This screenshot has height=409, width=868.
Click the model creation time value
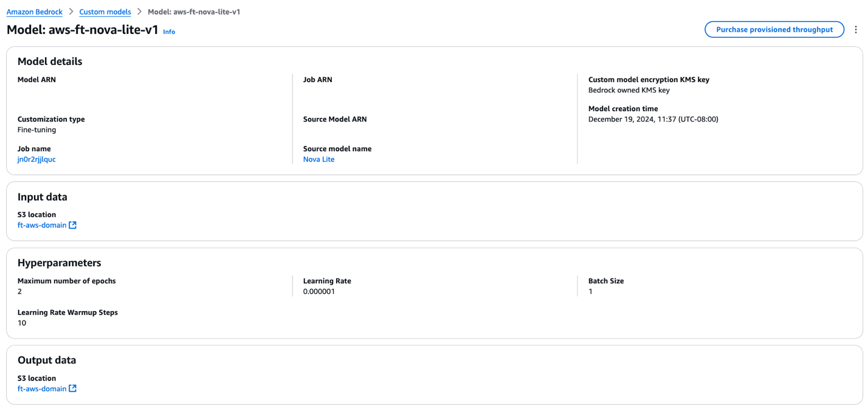coord(653,119)
